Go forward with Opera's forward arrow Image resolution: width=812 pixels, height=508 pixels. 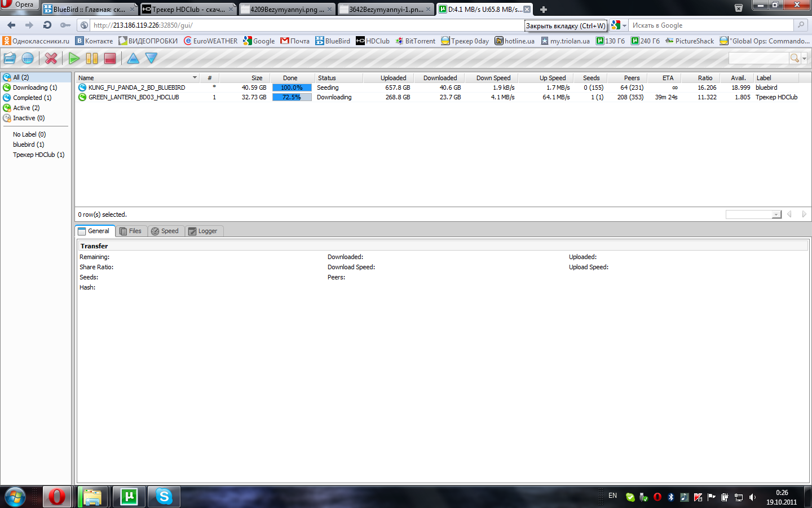29,25
